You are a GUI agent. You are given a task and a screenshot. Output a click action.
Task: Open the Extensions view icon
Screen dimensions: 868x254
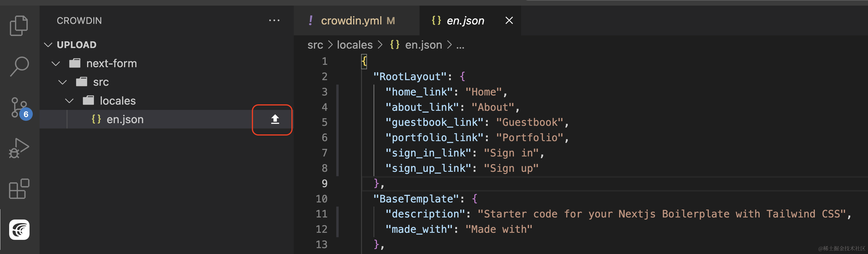click(19, 189)
